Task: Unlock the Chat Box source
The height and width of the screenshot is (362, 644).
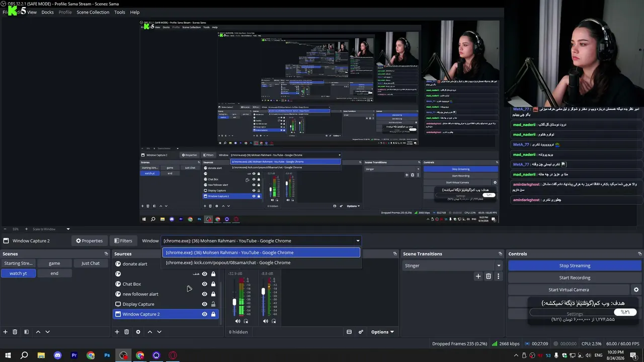Action: 213,284
